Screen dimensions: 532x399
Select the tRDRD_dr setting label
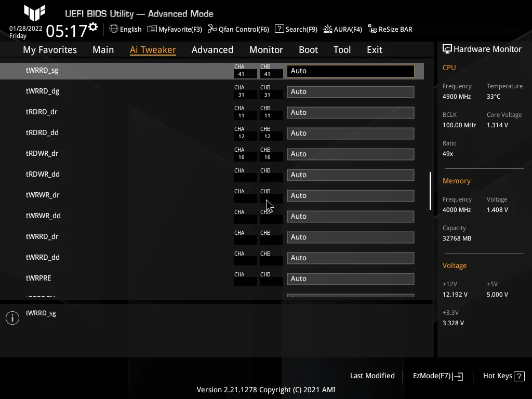[42, 112]
